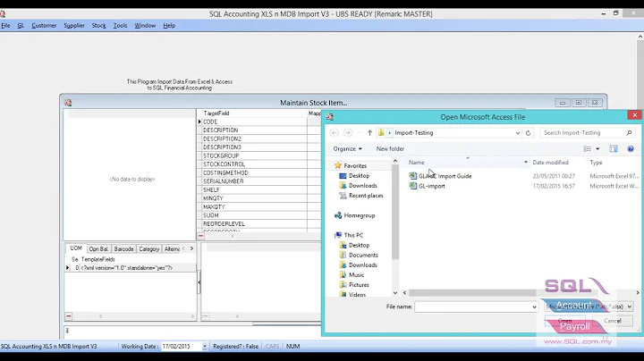Click the navigation pane scroll-up arrow
Viewport: 644px width, 361px height.
[x=395, y=161]
